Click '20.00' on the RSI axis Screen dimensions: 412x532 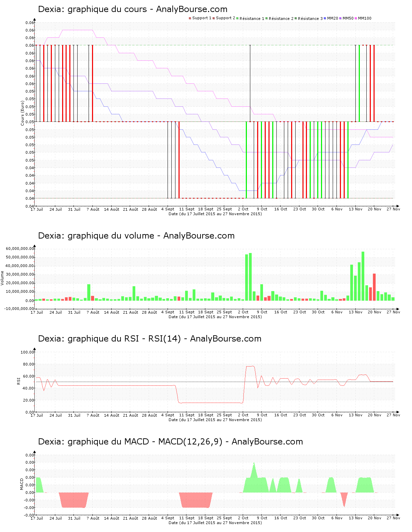click(28, 400)
